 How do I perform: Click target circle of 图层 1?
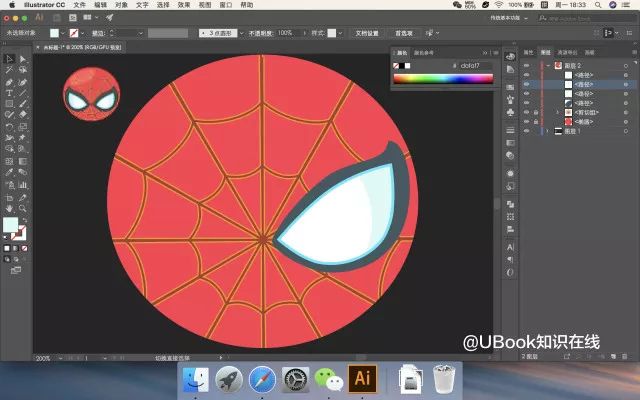coord(626,131)
